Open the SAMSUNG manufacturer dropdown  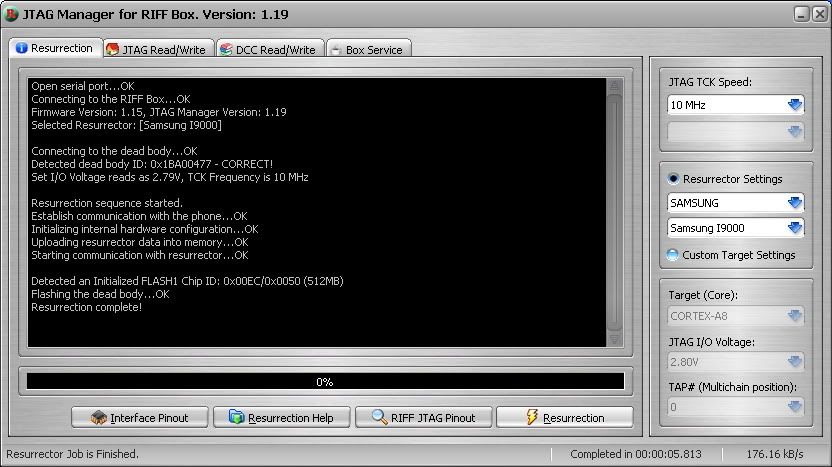(735, 203)
